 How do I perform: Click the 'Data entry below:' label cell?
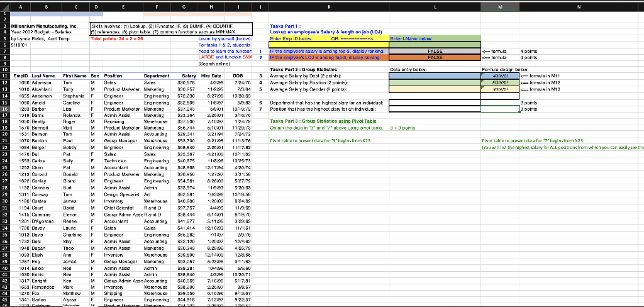[409, 69]
